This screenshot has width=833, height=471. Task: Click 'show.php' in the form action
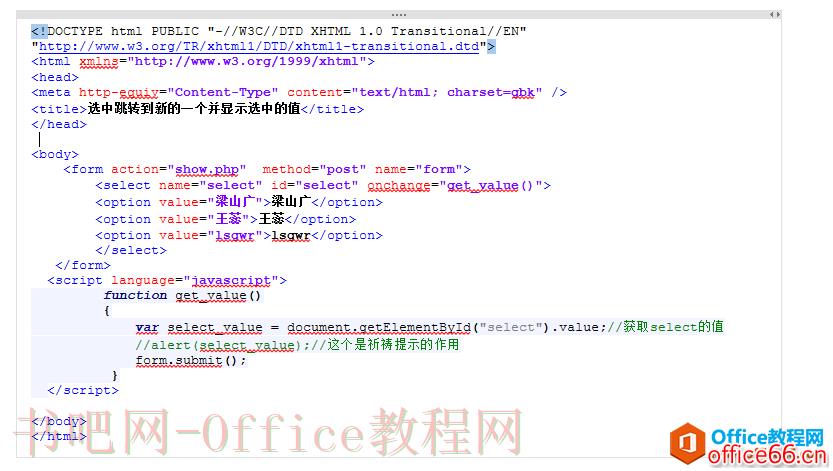(x=207, y=169)
